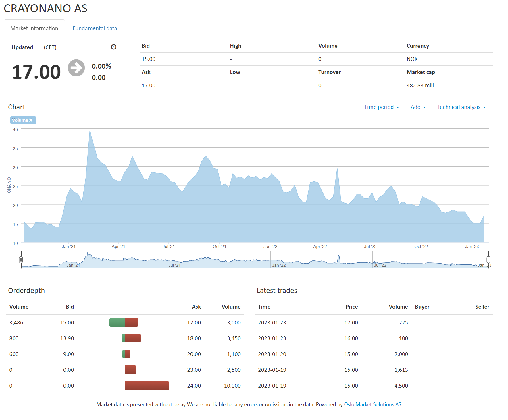This screenshot has height=420, width=508.
Task: Click trade volume 225
Action: pos(403,322)
